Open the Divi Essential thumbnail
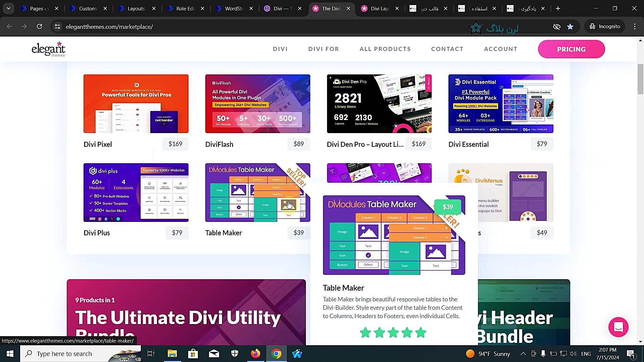 [501, 104]
